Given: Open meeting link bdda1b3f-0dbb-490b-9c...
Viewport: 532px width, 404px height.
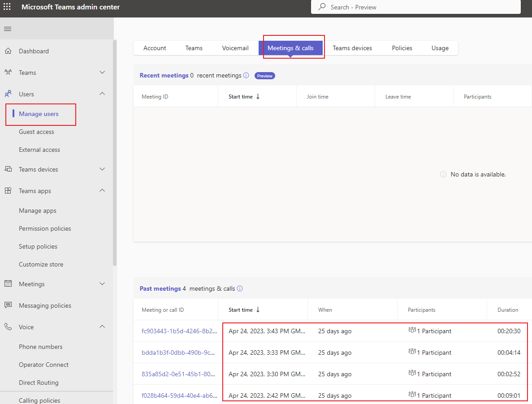Looking at the screenshot, I should click(178, 352).
